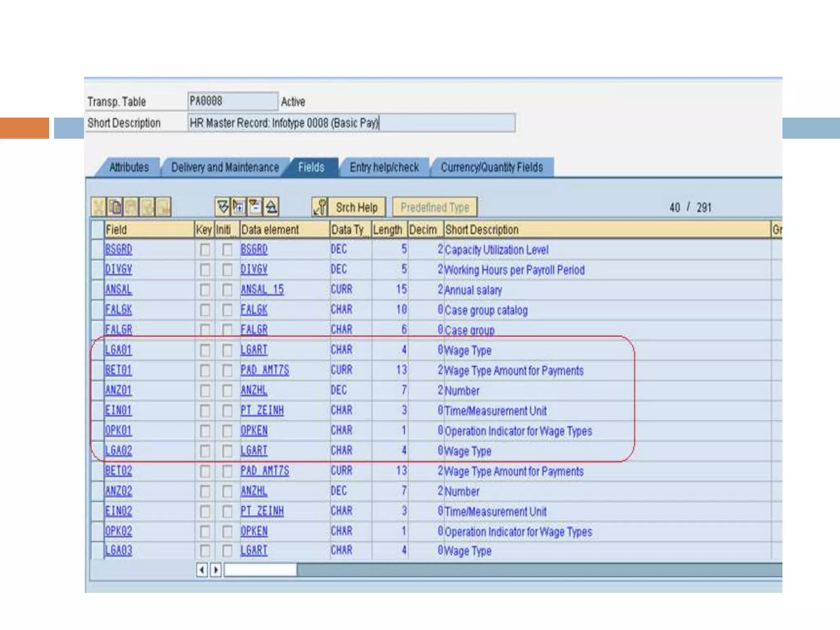Switch to the Attributes tab
840x630 pixels.
point(129,167)
